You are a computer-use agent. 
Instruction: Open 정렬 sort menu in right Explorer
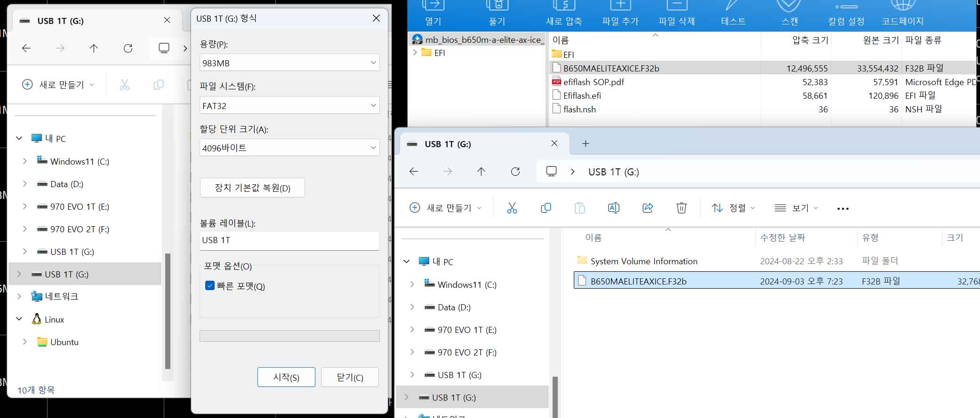click(733, 208)
